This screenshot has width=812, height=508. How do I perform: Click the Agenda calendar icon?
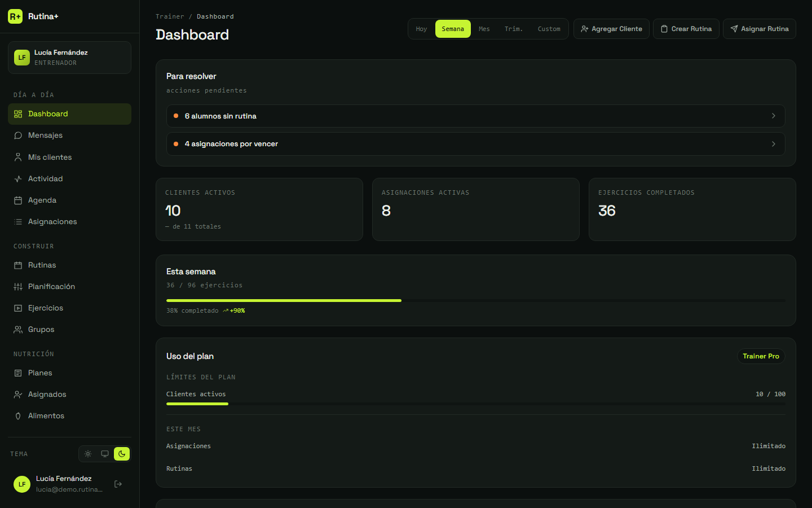(18, 200)
